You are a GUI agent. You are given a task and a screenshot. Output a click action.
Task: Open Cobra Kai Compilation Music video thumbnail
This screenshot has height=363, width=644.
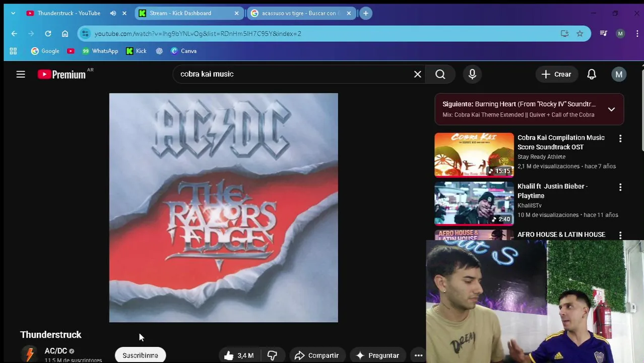click(474, 155)
